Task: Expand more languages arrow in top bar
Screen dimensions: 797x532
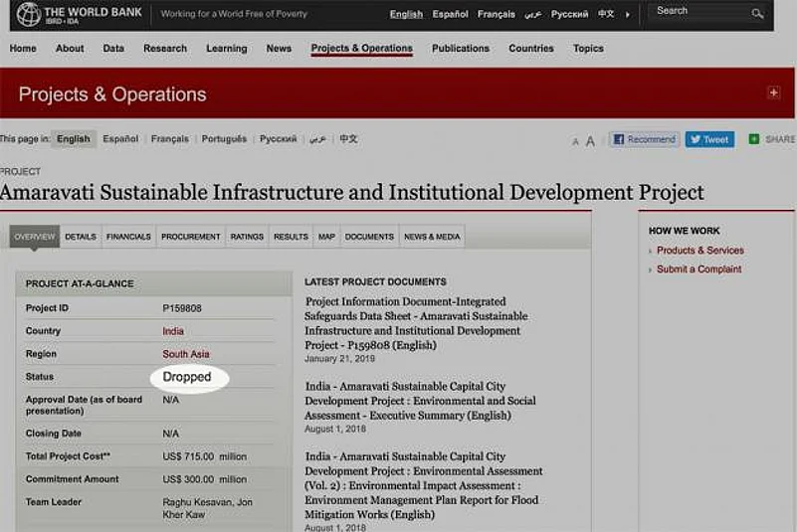Action: pyautogui.click(x=627, y=14)
